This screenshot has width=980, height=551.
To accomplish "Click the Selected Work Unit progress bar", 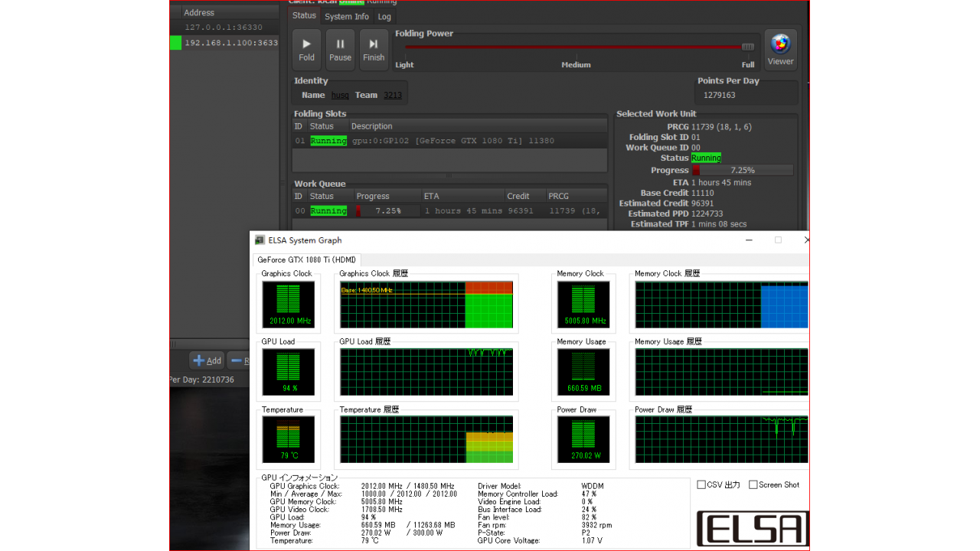I will 743,170.
